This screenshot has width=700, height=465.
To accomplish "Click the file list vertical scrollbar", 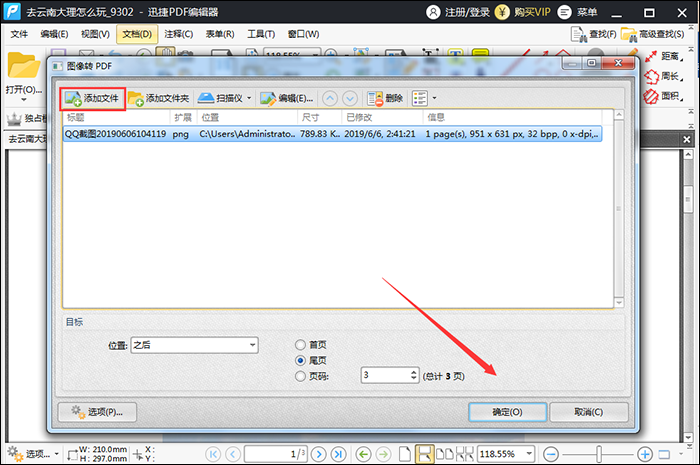I will (x=619, y=208).
